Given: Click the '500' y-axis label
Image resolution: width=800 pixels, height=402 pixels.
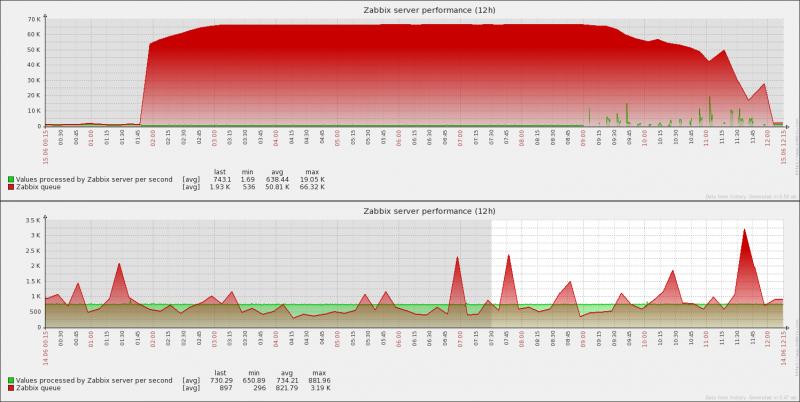Looking at the screenshot, I should point(35,312).
